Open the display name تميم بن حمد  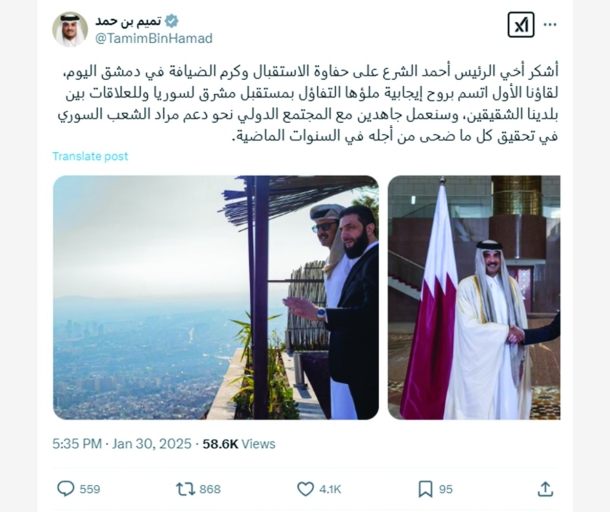128,21
